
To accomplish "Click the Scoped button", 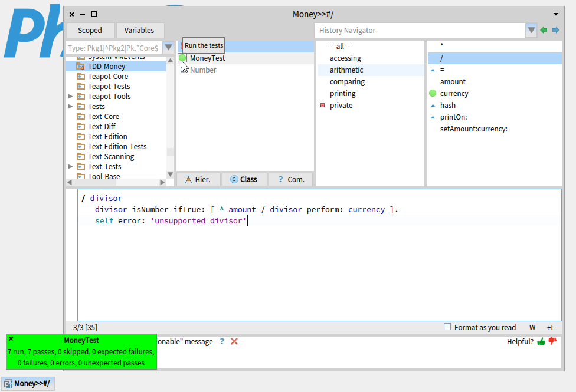I will coord(90,31).
